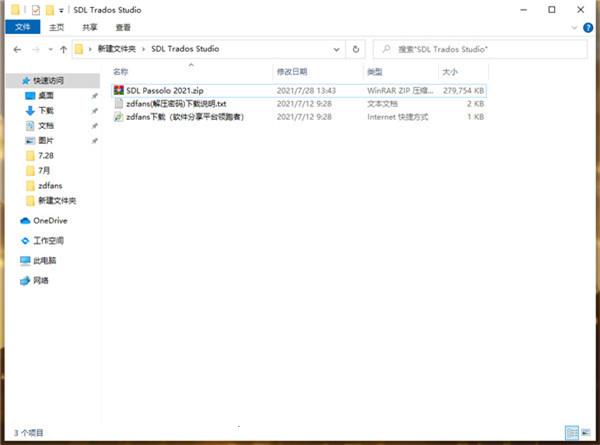Viewport: 600px width, 445px height.
Task: Click the text file icon of zdfans txt
Action: click(x=119, y=104)
